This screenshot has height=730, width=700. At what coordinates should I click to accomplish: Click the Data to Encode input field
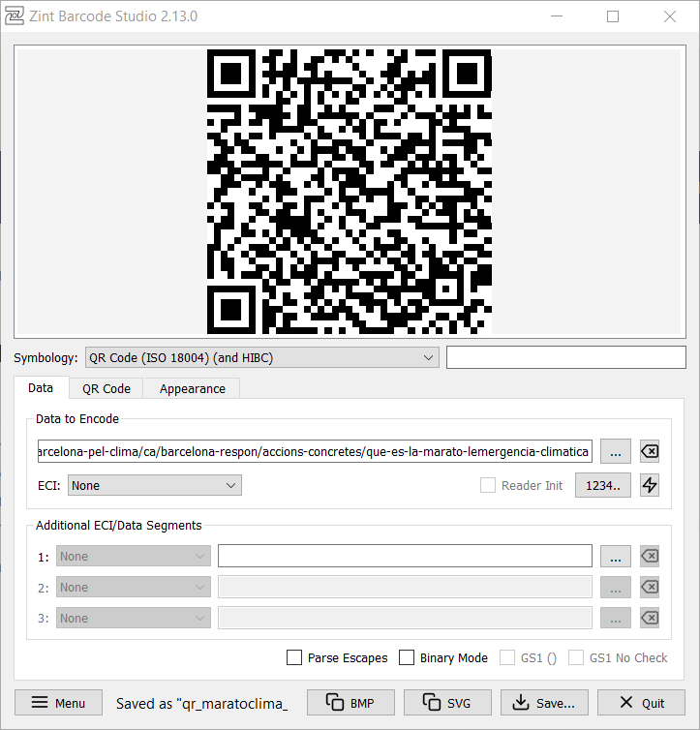click(314, 452)
